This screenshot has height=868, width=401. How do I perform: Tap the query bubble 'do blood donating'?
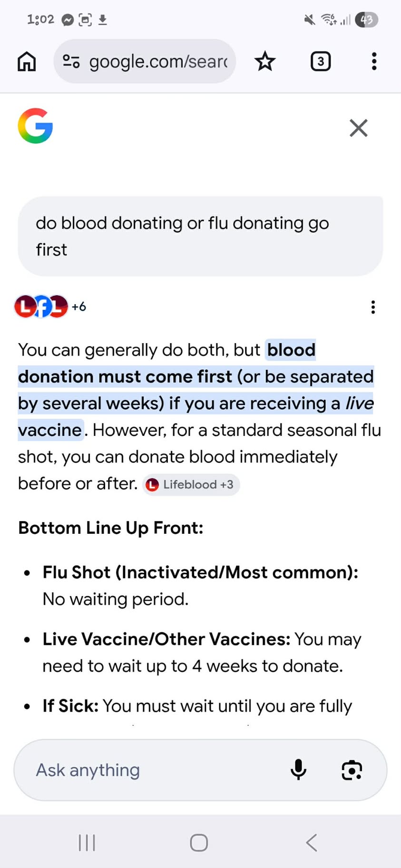[200, 236]
